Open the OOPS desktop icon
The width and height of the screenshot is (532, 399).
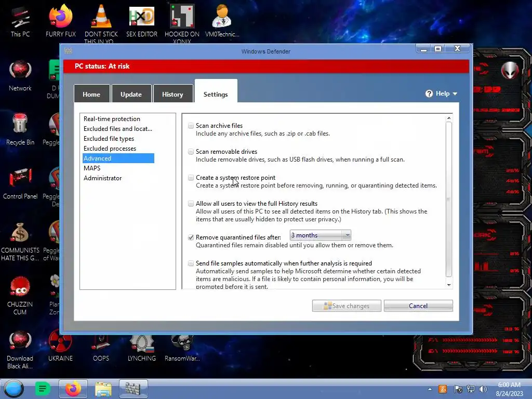point(101,348)
